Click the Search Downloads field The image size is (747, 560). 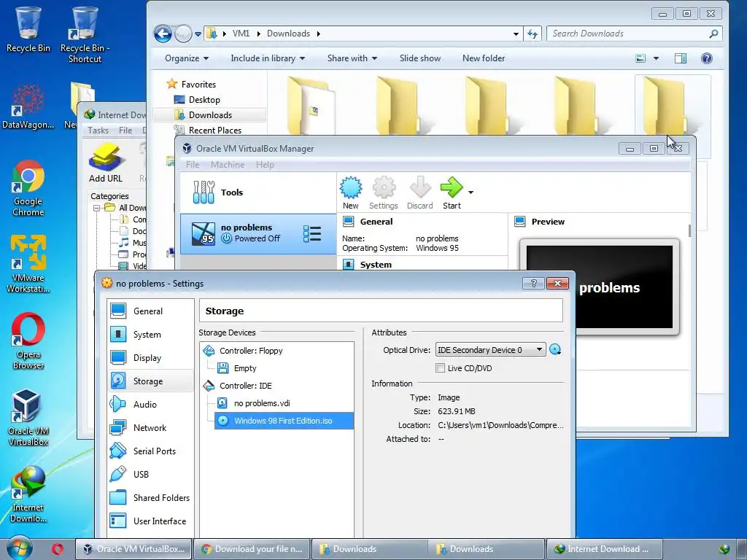point(634,34)
